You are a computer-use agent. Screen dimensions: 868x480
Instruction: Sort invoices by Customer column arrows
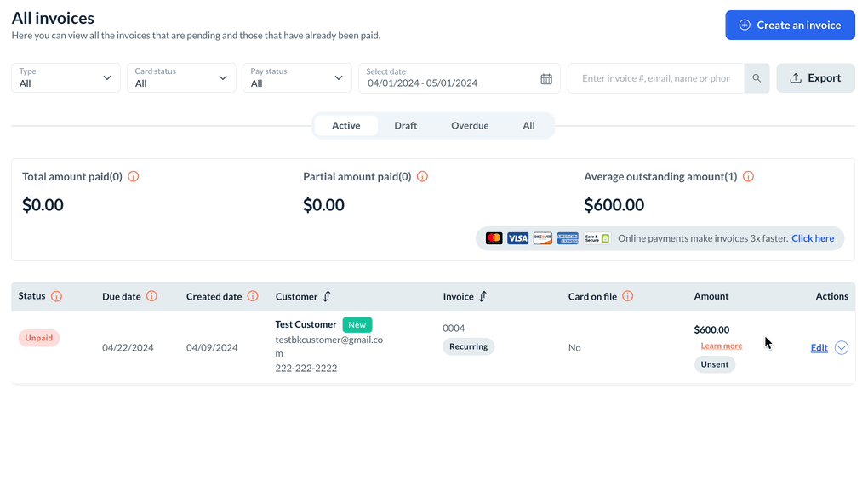327,296
